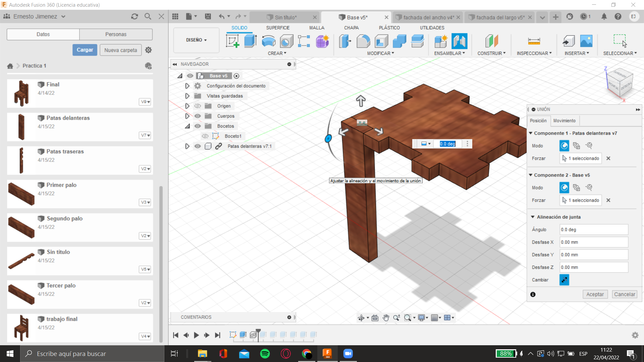This screenshot has height=362, width=644.
Task: Click the Measure icon under Inspeccionar
Action: (x=534, y=41)
